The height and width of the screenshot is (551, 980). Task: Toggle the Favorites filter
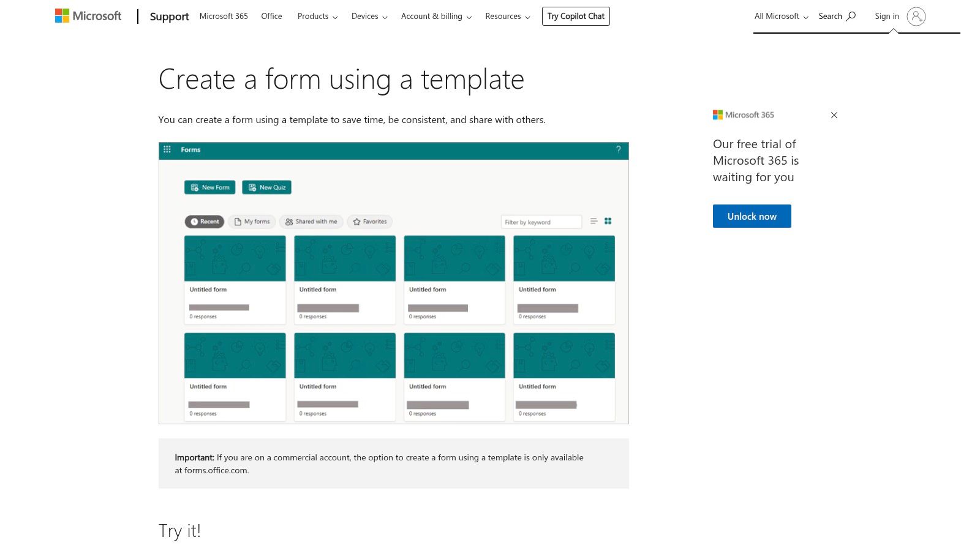click(369, 222)
